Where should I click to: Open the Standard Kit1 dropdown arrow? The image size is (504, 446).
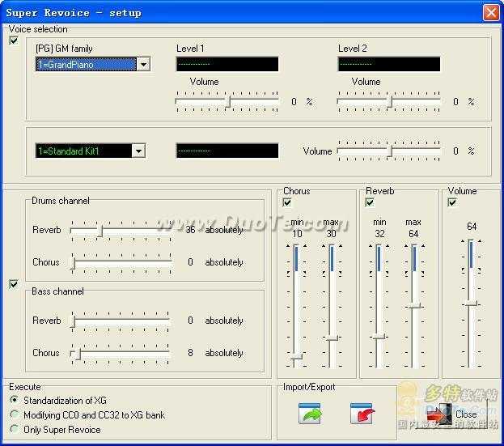click(x=138, y=151)
